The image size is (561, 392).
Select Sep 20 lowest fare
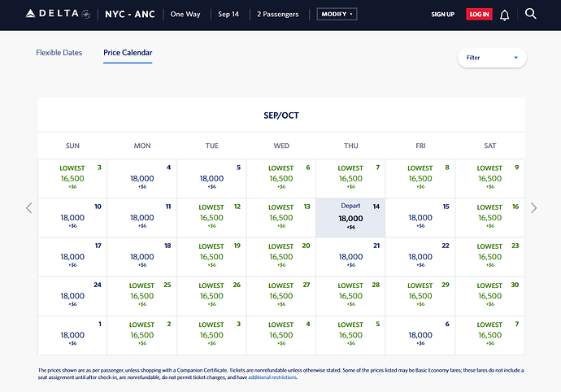coord(281,257)
